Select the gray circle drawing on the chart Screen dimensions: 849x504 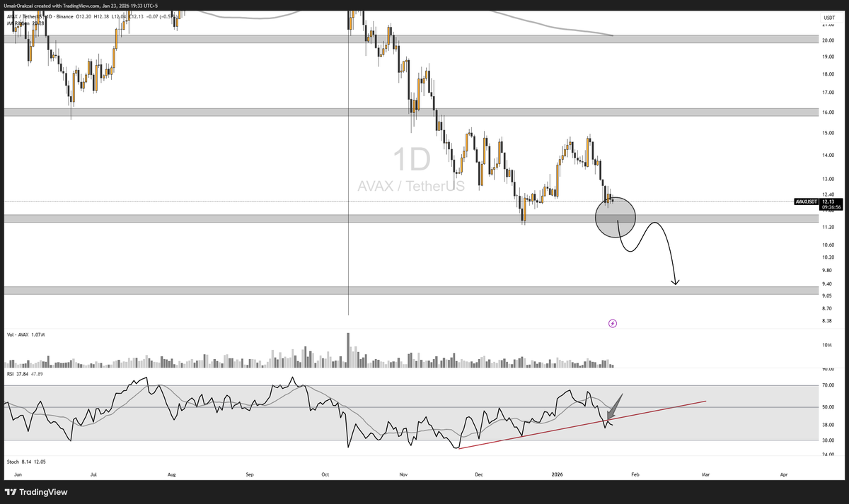tap(616, 217)
